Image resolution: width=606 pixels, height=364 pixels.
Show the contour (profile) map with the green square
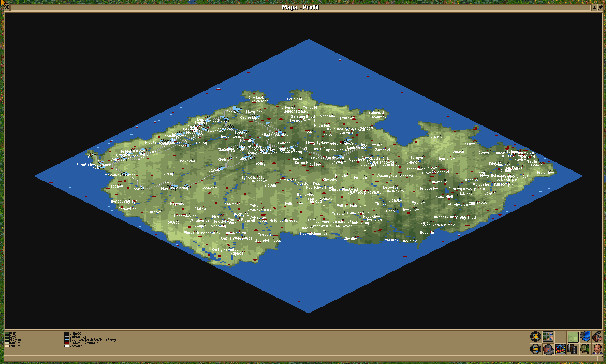point(573,337)
